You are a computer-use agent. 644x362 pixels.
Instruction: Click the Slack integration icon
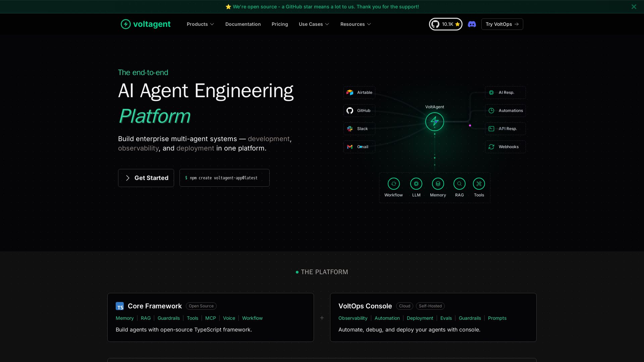(350, 129)
